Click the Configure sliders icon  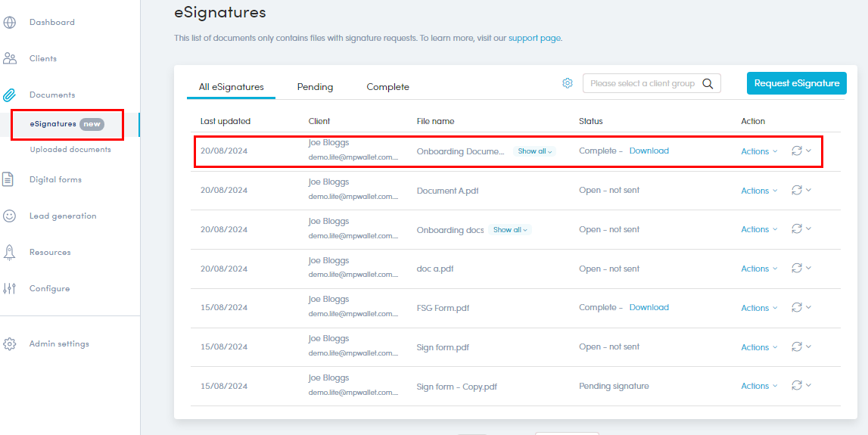(x=10, y=288)
